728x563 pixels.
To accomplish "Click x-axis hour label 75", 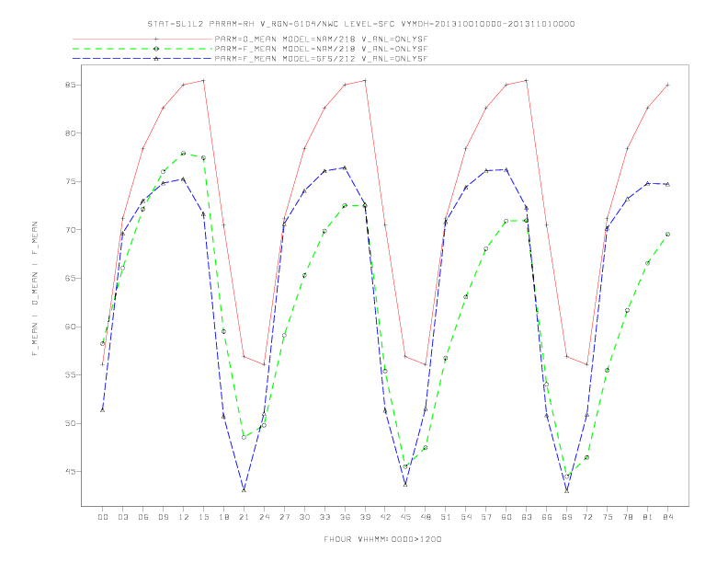I will click(x=608, y=517).
